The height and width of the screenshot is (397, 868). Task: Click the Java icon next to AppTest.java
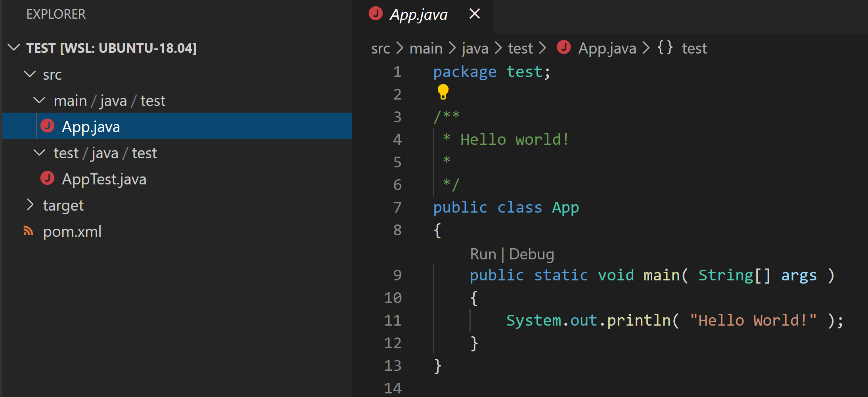[x=47, y=178]
